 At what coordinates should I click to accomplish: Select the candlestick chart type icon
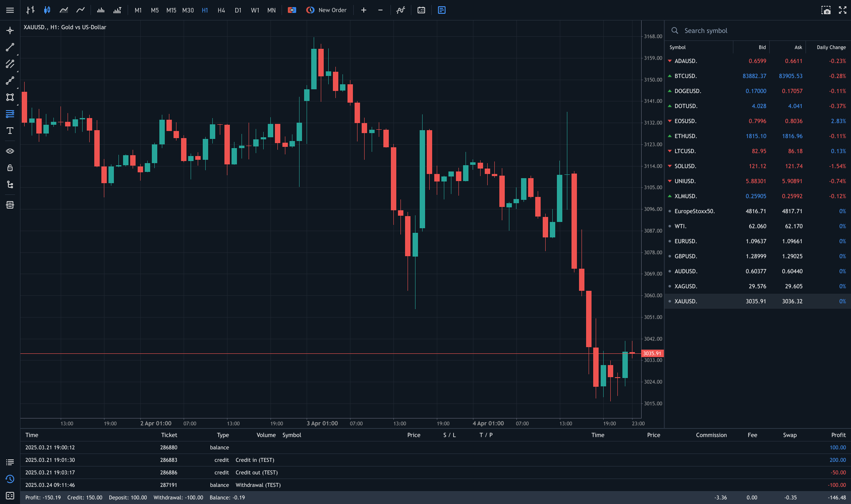coord(47,10)
